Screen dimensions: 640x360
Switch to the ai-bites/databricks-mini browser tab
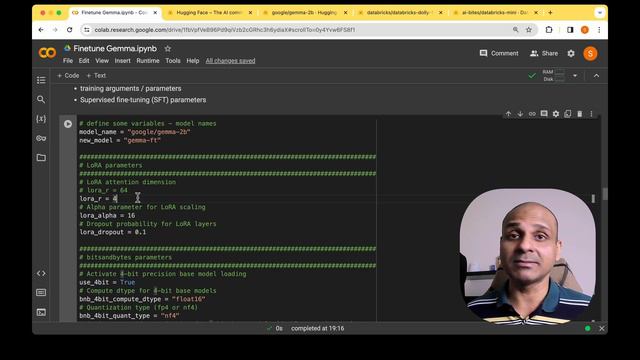pos(495,13)
